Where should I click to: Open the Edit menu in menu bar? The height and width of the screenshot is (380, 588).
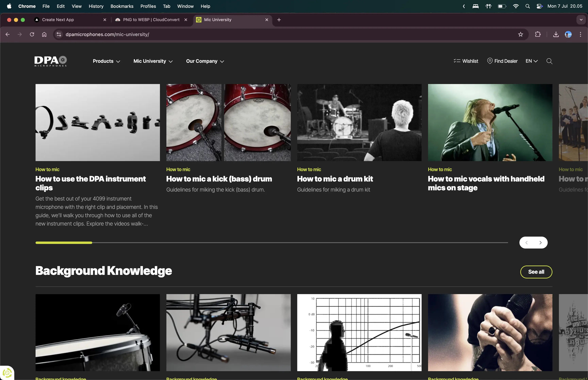[60, 6]
